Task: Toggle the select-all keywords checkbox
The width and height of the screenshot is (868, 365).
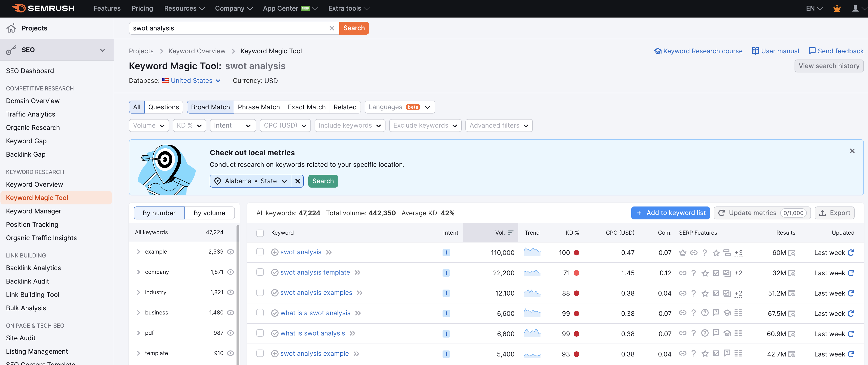Action: coord(260,233)
